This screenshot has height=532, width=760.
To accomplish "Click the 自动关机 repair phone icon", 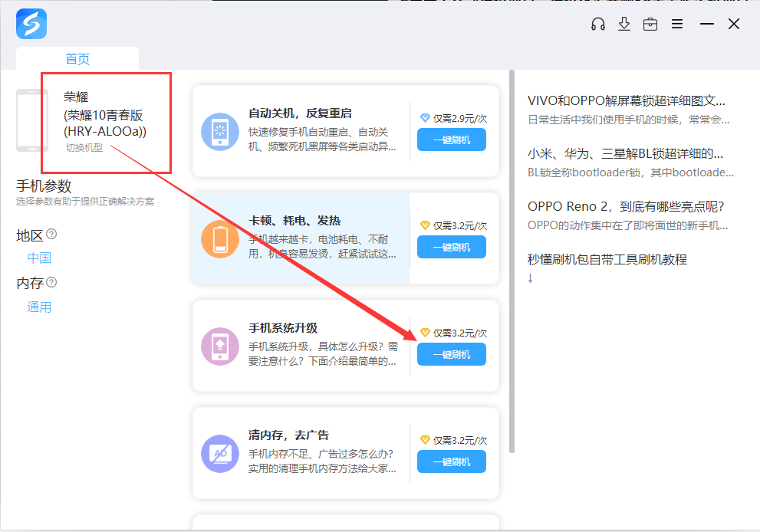I will (x=220, y=132).
